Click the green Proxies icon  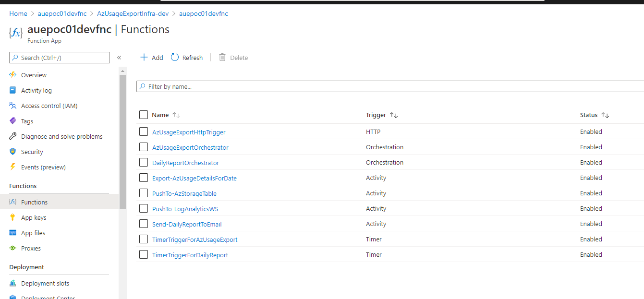(13, 248)
